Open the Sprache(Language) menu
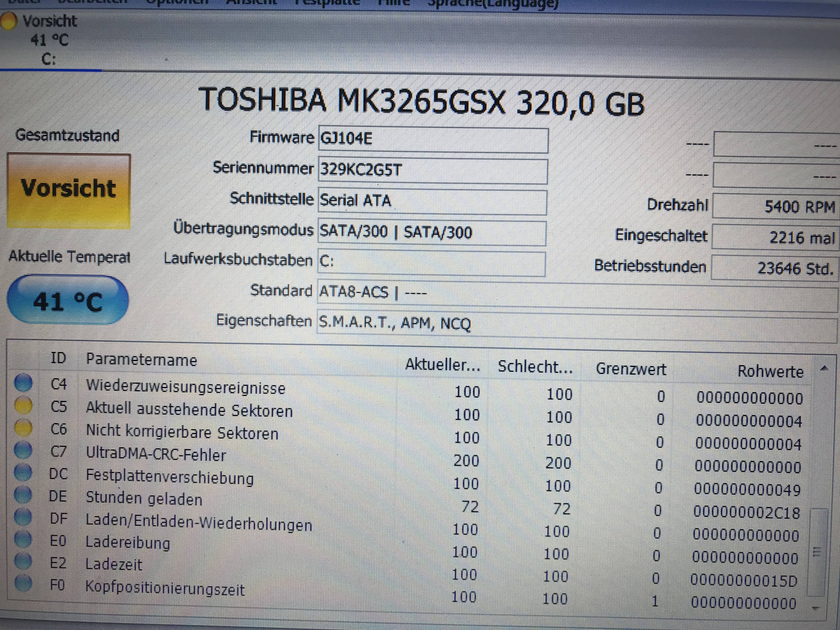 coord(493,3)
